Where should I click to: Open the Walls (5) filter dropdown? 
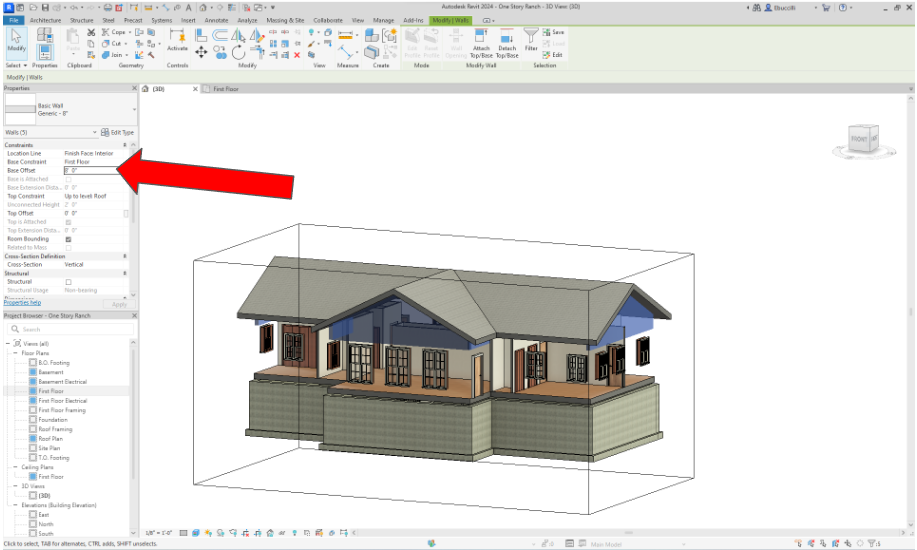[95, 132]
